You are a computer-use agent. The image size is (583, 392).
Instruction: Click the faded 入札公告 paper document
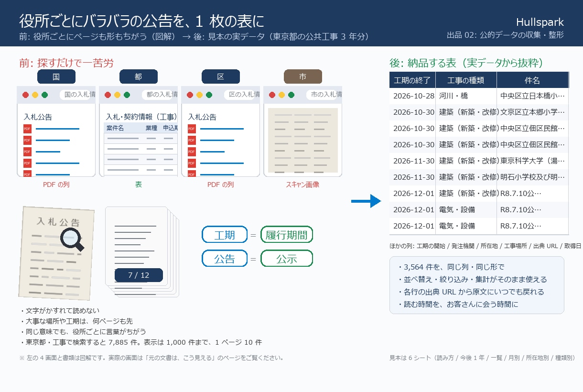(56, 253)
